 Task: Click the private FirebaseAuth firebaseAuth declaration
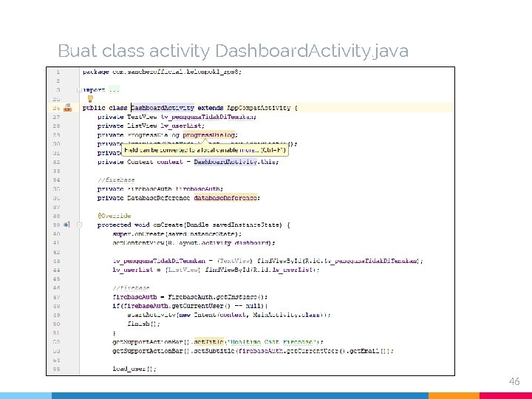click(x=160, y=189)
